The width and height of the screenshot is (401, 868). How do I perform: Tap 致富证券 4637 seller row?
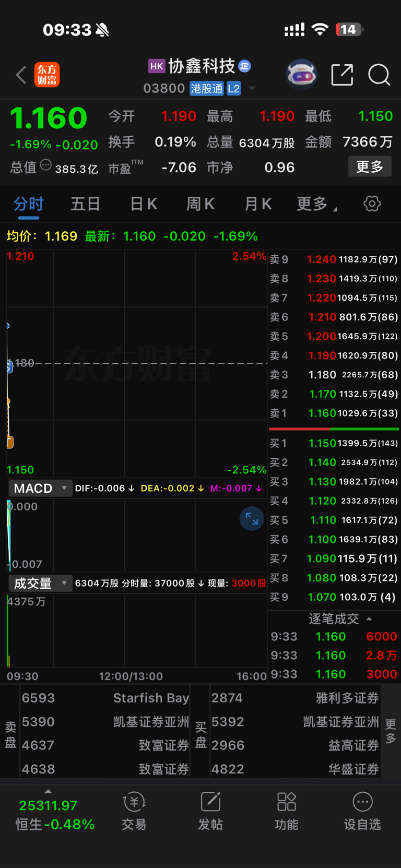pyautogui.click(x=105, y=745)
